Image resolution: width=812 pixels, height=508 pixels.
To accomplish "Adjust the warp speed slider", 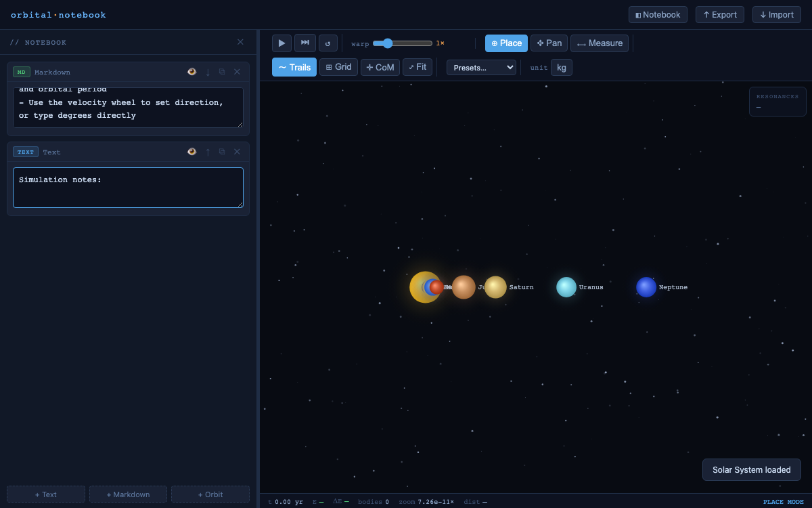I will (403, 43).
